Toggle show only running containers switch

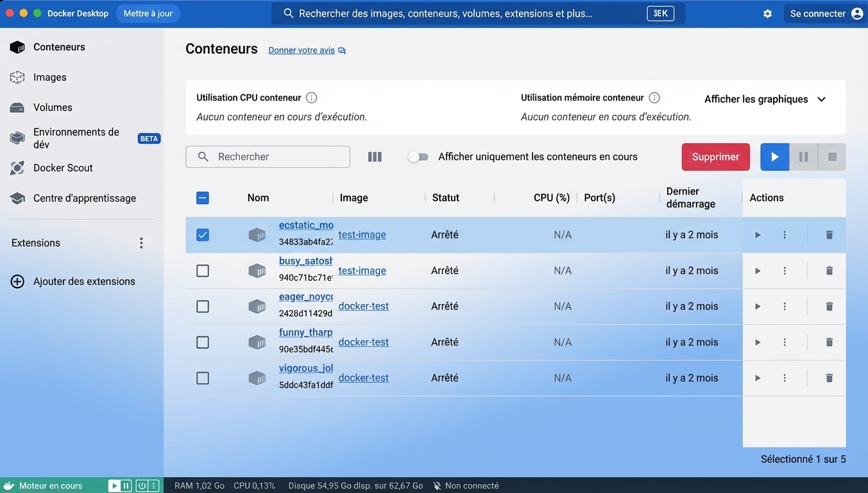(418, 157)
